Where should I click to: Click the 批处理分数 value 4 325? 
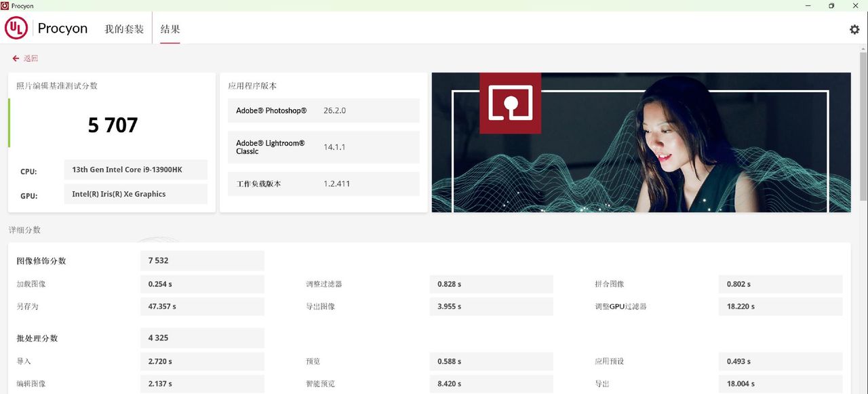pos(202,337)
